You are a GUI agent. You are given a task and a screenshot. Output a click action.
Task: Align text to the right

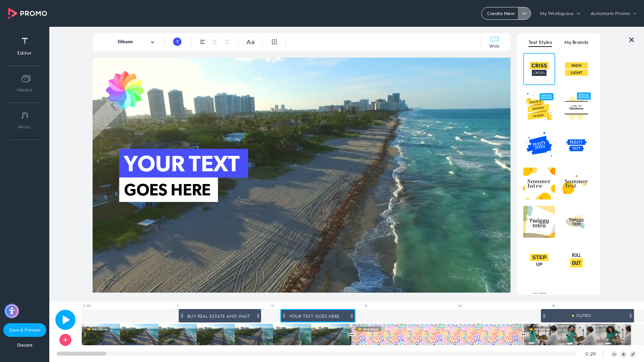pyautogui.click(x=227, y=42)
